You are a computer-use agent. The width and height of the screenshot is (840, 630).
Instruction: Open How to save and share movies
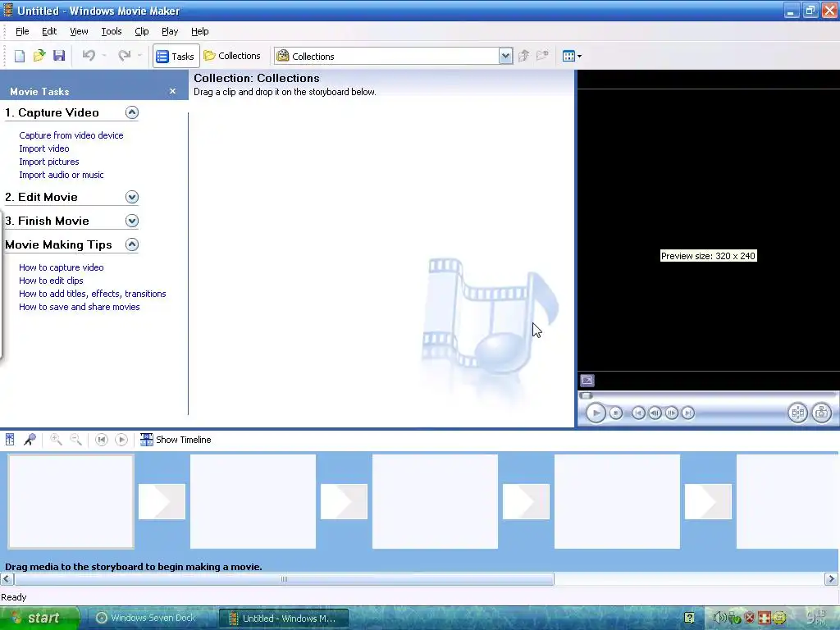(80, 307)
